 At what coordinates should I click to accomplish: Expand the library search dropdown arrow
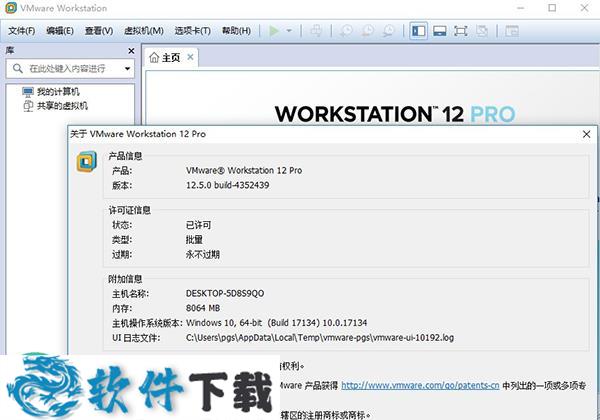127,69
